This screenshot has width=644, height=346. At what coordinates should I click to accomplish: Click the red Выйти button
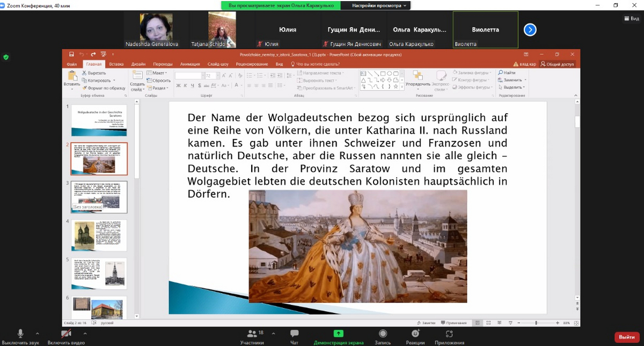coord(627,337)
